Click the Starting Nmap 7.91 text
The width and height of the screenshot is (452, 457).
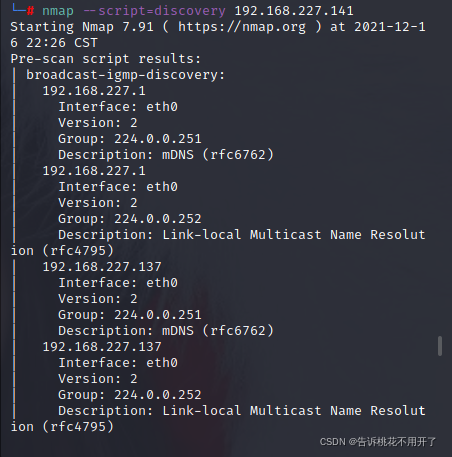pos(82,27)
